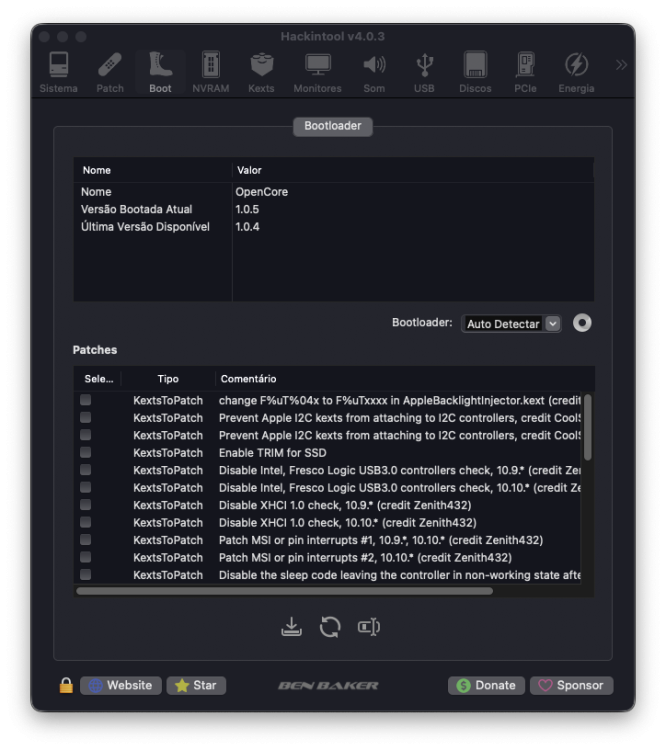This screenshot has width=666, height=750.
Task: Tick checkbox for Disable the sleep code patch
Action: [86, 574]
